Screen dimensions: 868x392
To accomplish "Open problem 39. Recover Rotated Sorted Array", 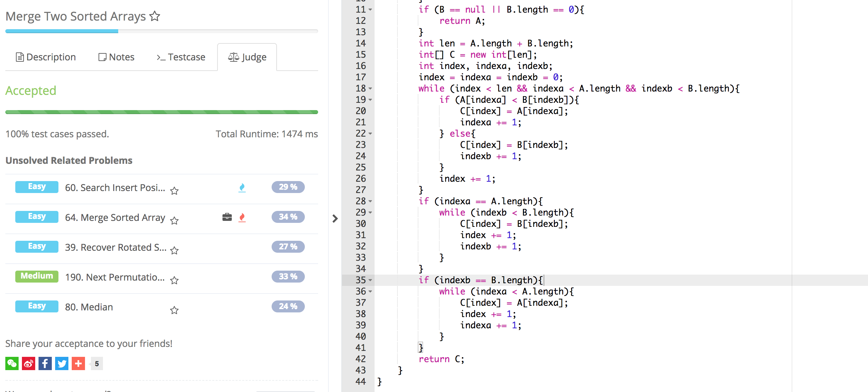I will (x=116, y=247).
